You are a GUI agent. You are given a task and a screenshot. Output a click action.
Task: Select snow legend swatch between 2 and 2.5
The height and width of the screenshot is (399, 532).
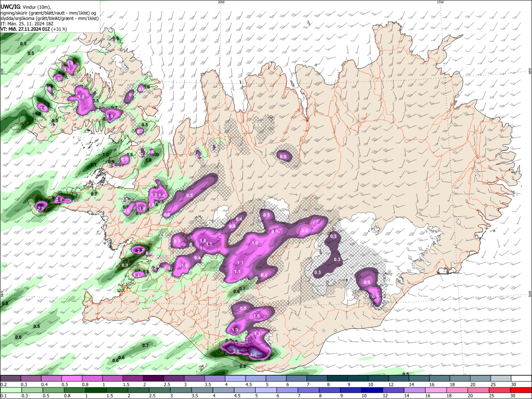point(153,378)
